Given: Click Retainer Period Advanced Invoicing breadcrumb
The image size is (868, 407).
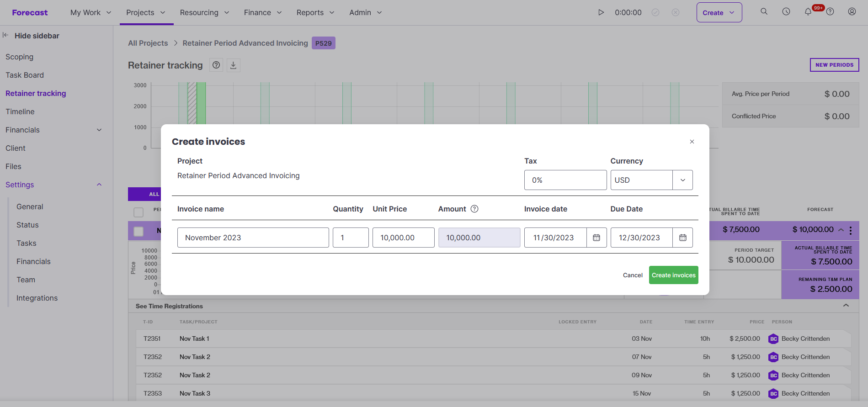Looking at the screenshot, I should [x=245, y=43].
